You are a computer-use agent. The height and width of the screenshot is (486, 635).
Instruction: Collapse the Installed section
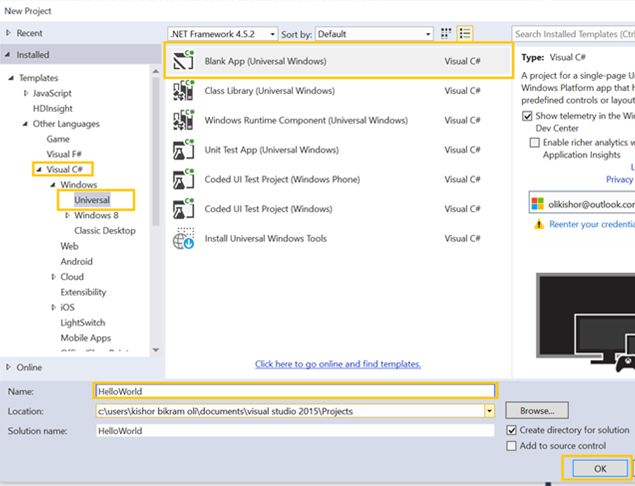8,54
